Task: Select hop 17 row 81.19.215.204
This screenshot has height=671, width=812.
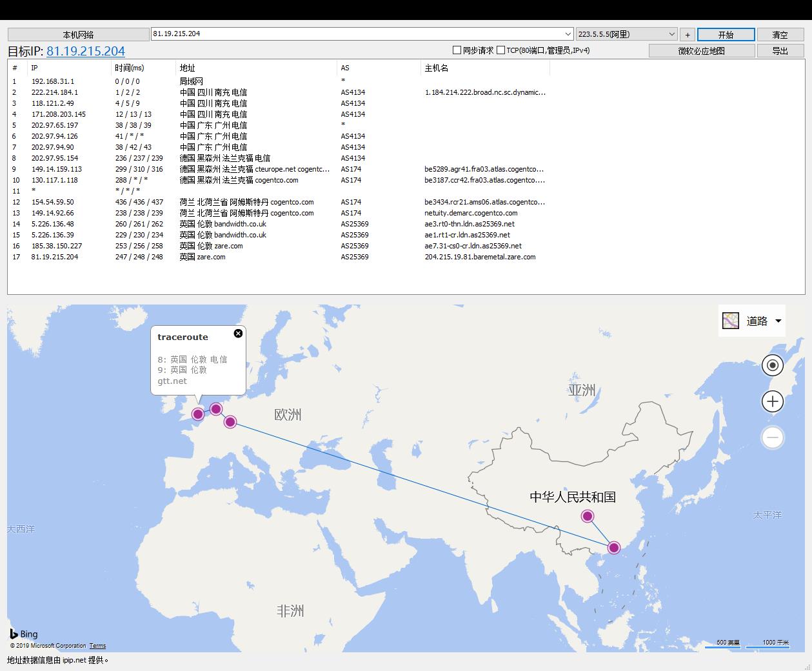Action: 55,257
